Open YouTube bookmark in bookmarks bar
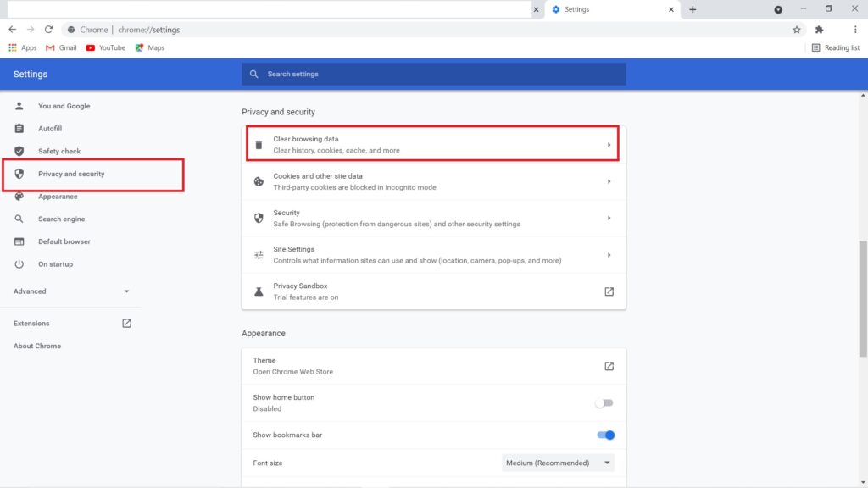 106,47
